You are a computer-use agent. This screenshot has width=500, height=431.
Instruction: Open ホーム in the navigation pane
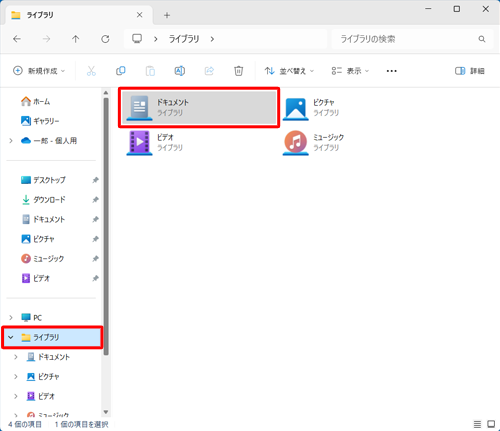tap(35, 101)
